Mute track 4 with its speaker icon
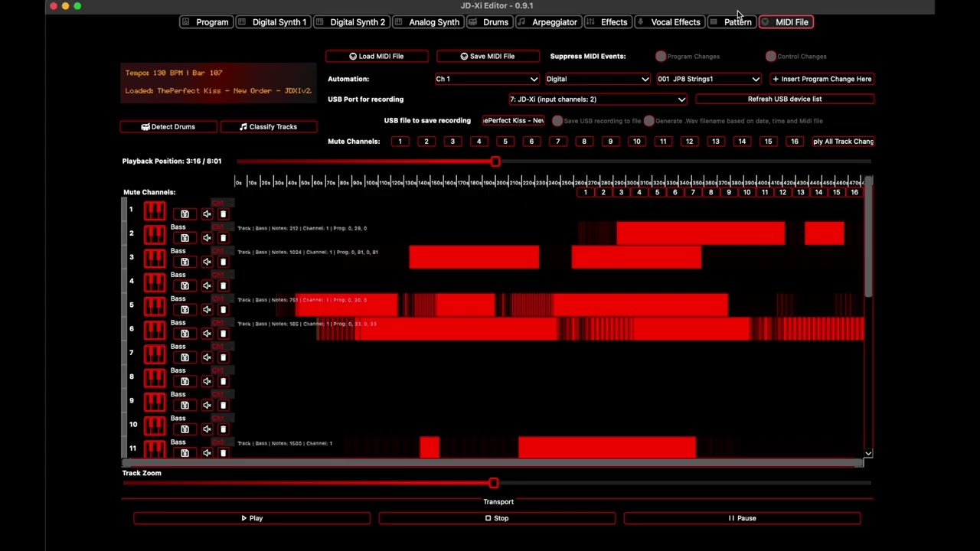Screen dimensions: 980x551 (207, 285)
